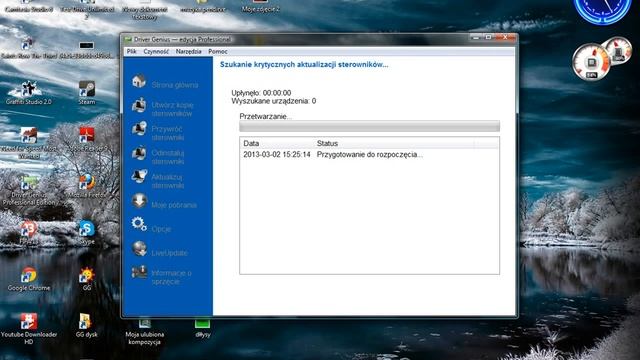This screenshot has width=640, height=360.
Task: Open the Czynność menu
Action: click(x=156, y=51)
